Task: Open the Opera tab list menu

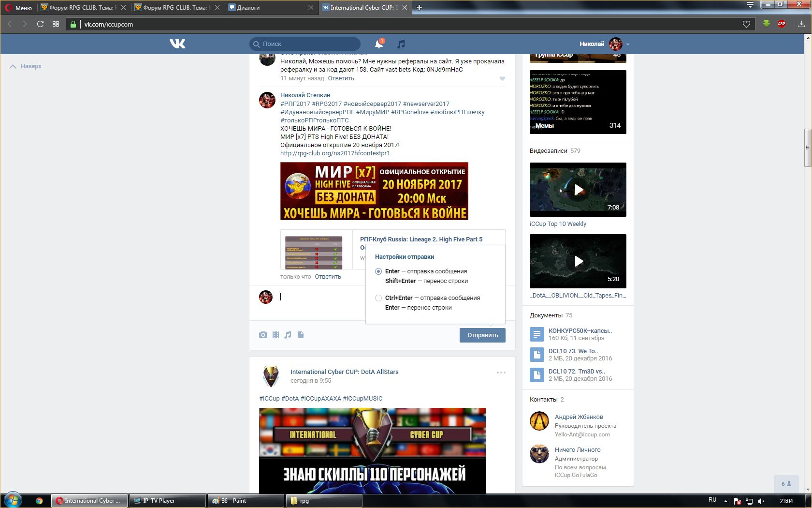Action: [750, 5]
